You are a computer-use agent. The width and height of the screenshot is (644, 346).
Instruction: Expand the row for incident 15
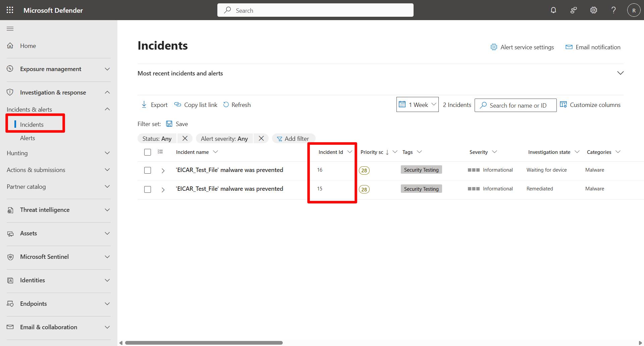click(163, 190)
